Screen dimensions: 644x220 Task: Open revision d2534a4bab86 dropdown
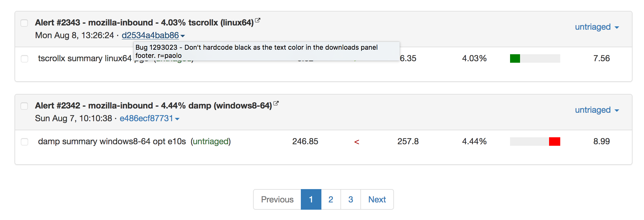[153, 35]
